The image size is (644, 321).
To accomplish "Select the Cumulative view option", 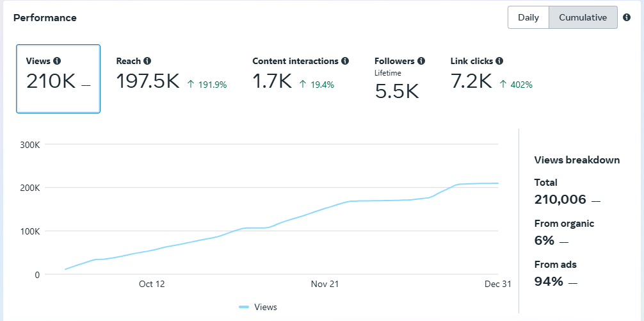I will coord(583,17).
